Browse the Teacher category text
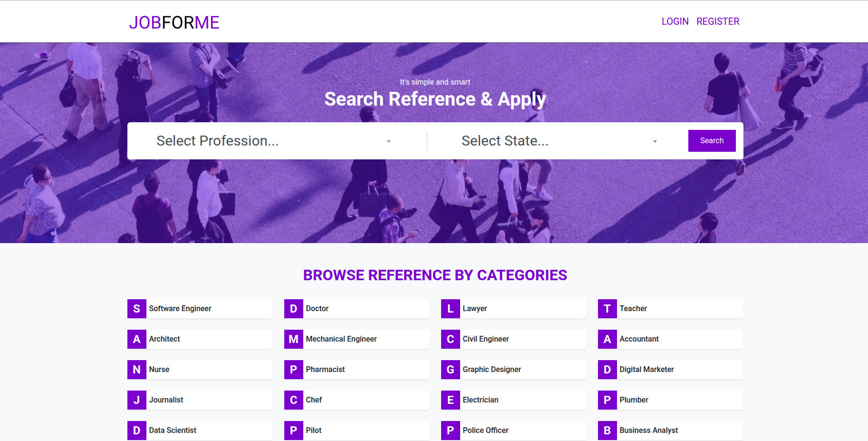The width and height of the screenshot is (868, 441). tap(633, 309)
